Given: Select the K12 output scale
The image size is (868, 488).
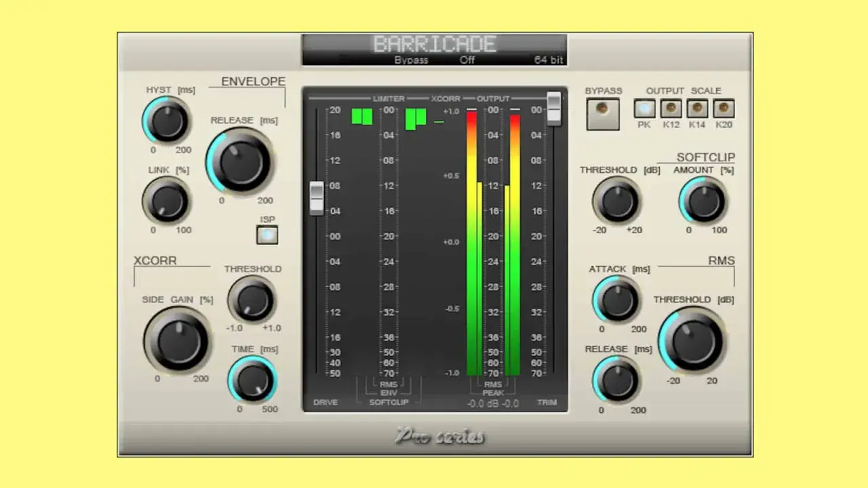Looking at the screenshot, I should (x=671, y=108).
